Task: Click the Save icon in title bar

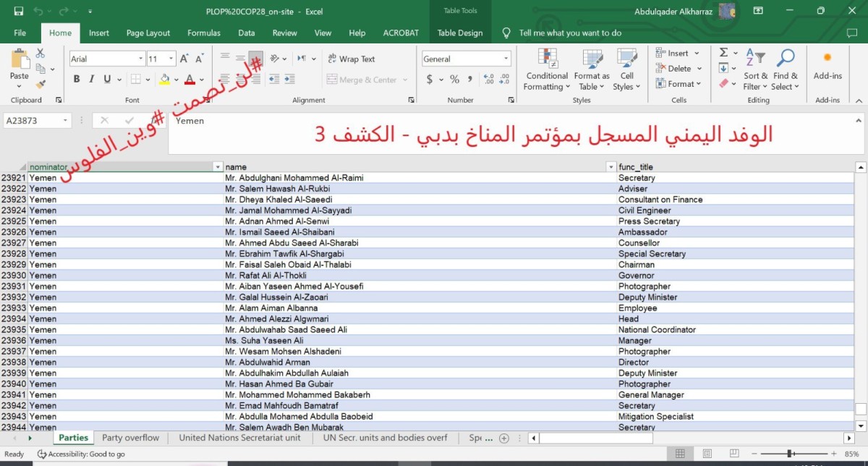Action: [19, 11]
